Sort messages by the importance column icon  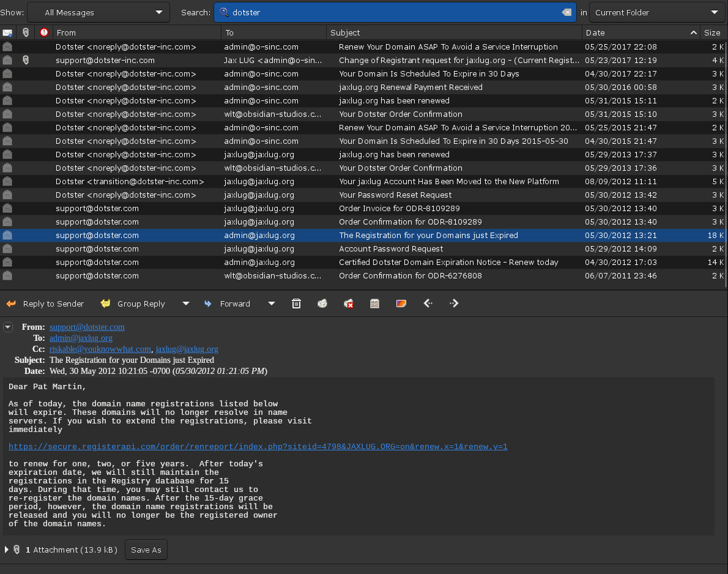[x=43, y=32]
